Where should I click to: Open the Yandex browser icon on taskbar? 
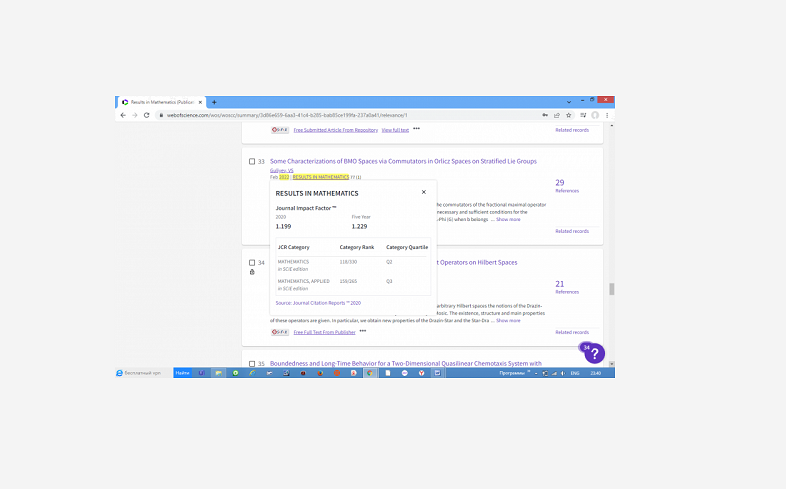pos(422,373)
